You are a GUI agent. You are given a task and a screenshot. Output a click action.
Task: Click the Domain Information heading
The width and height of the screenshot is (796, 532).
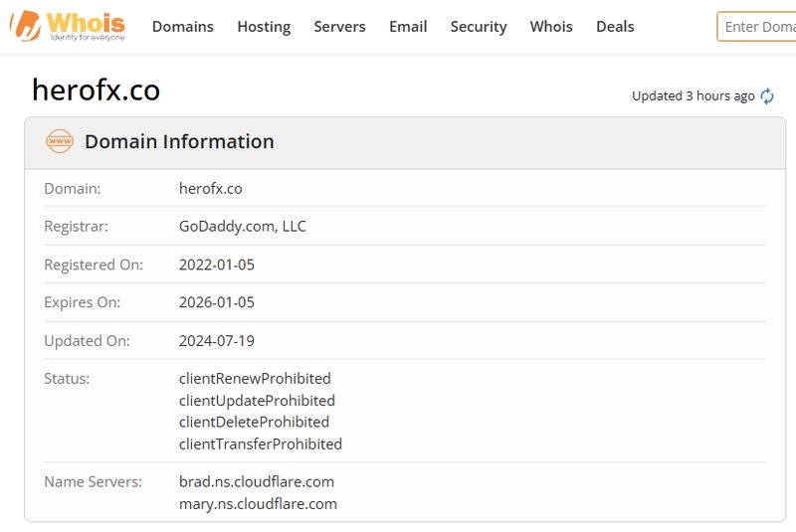[x=179, y=141]
